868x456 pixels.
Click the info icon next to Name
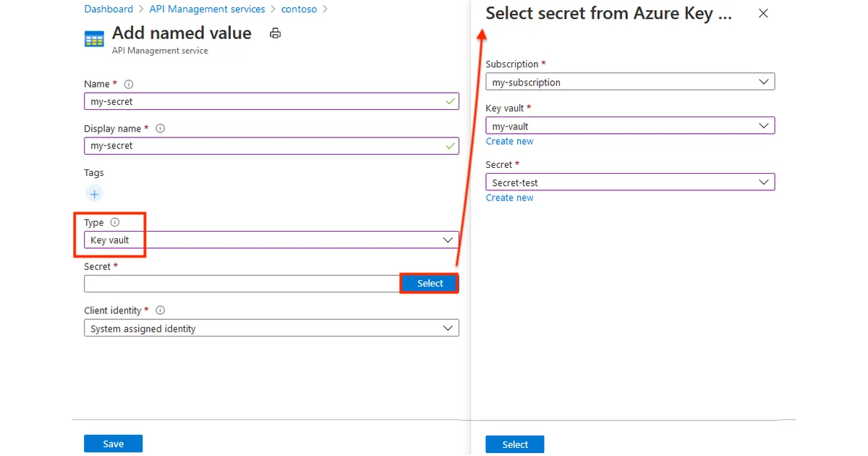[129, 84]
